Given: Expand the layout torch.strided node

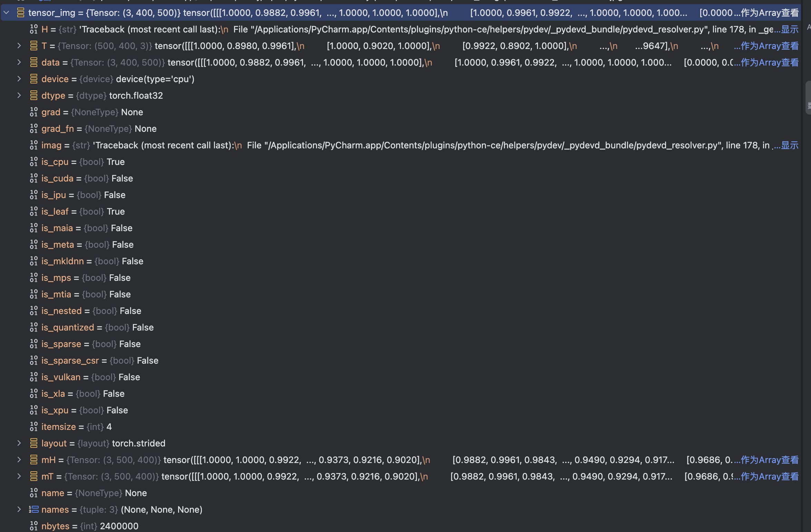Looking at the screenshot, I should point(19,443).
